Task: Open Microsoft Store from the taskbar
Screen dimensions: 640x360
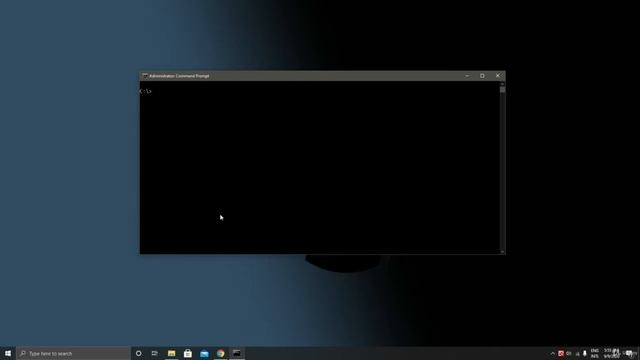Action: point(188,353)
